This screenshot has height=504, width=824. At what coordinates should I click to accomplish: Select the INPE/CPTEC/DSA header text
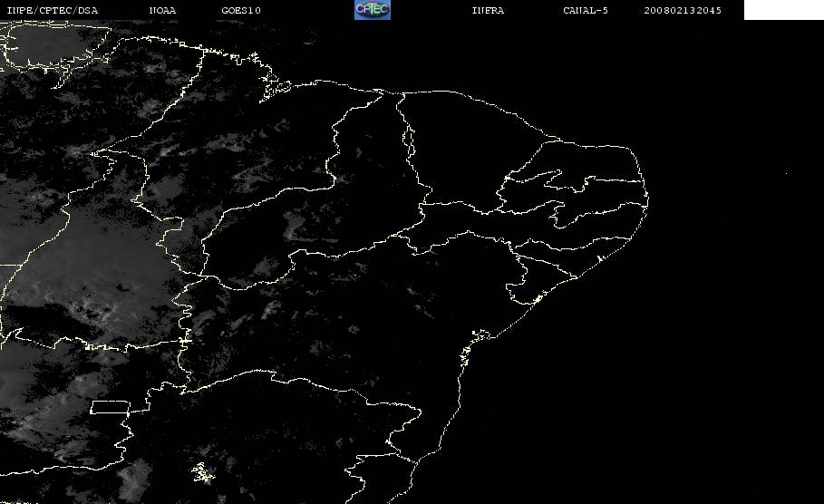pos(52,11)
